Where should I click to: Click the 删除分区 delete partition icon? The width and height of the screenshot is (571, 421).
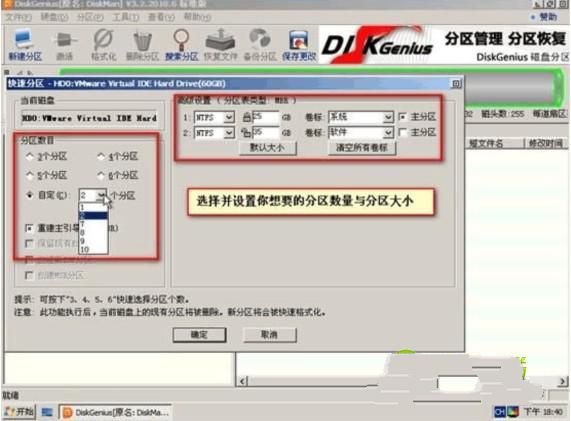coord(142,44)
